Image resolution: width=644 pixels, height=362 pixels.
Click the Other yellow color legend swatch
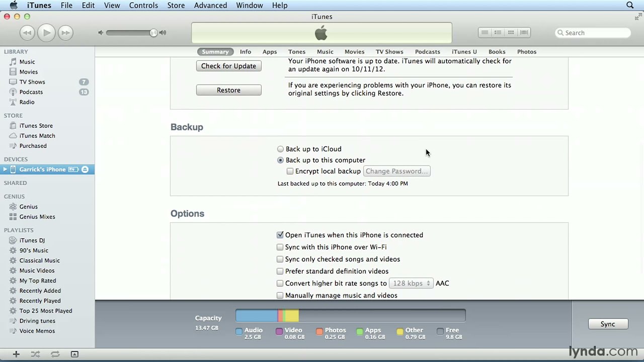click(400, 331)
